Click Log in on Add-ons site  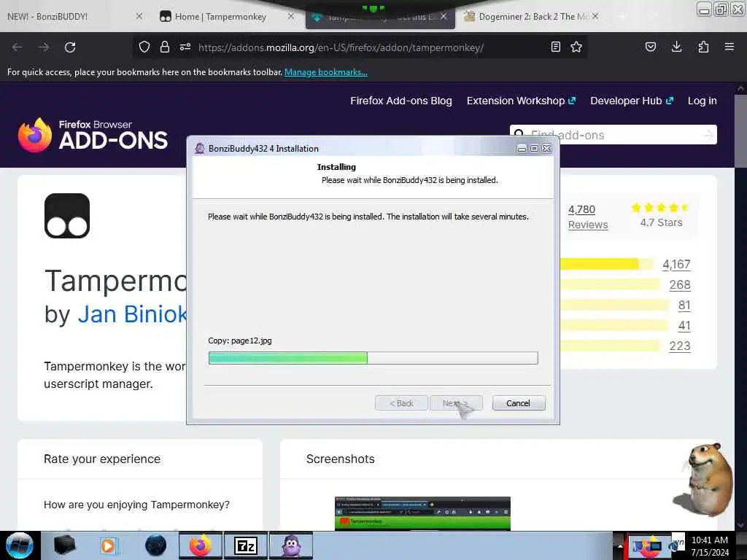(703, 101)
